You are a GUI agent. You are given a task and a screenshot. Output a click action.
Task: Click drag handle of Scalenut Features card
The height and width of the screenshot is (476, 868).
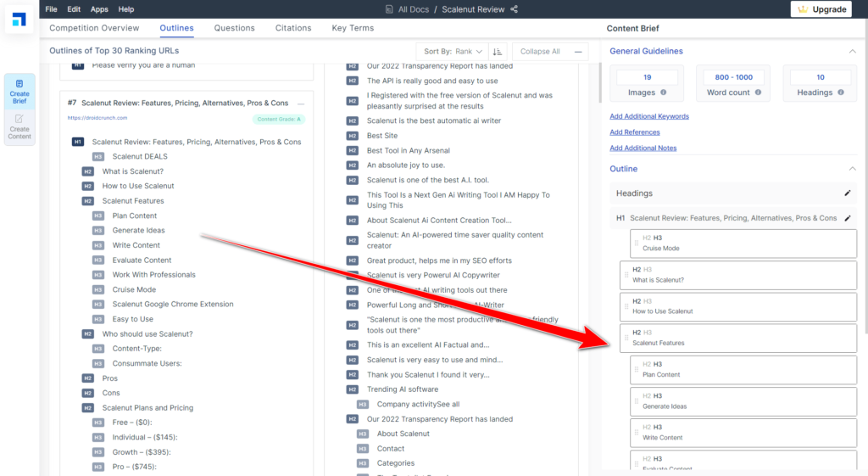[626, 338]
